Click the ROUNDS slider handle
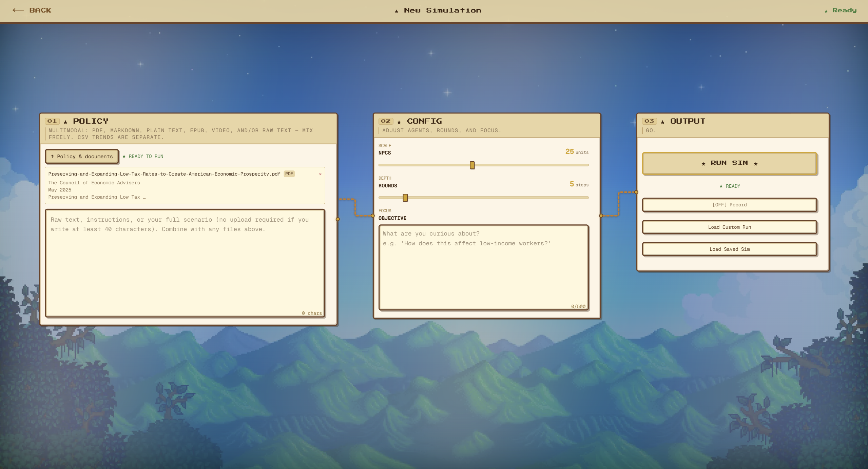The height and width of the screenshot is (469, 868). pos(405,198)
